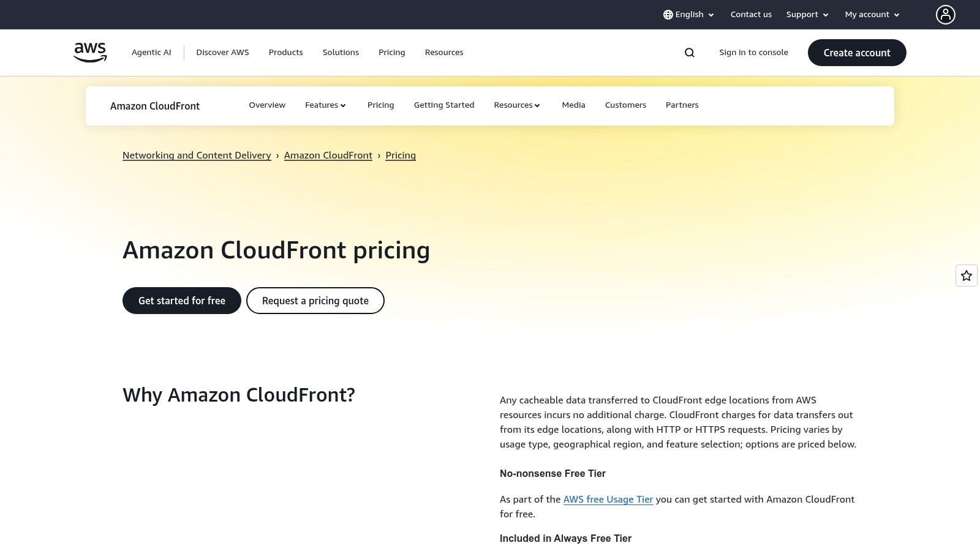Open AWS free Usage Tier link
The height and width of the screenshot is (551, 980).
pyautogui.click(x=608, y=500)
